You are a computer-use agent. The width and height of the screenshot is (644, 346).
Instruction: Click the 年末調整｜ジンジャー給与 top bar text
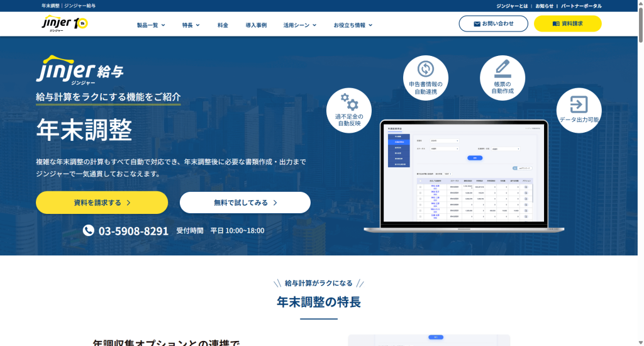click(69, 6)
